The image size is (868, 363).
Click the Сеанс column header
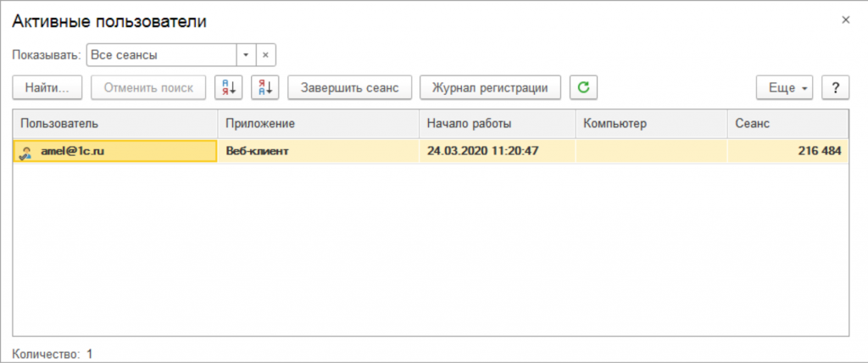[x=787, y=124]
